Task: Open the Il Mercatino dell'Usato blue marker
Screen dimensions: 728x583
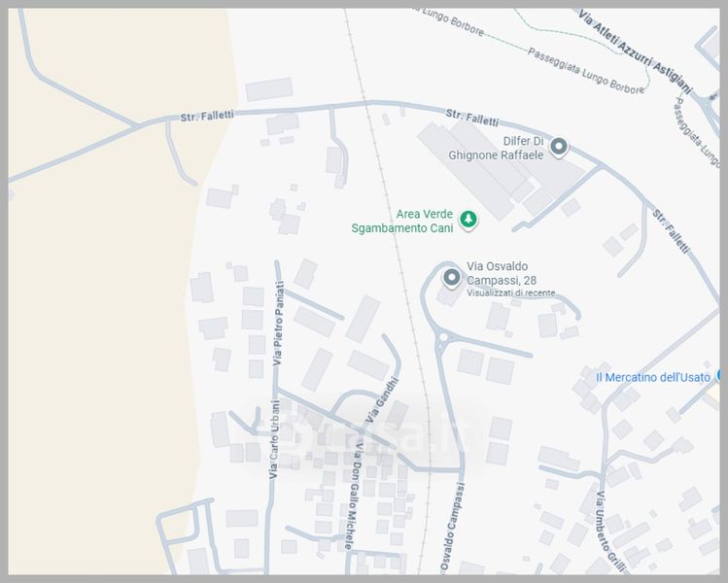Action: (x=721, y=375)
